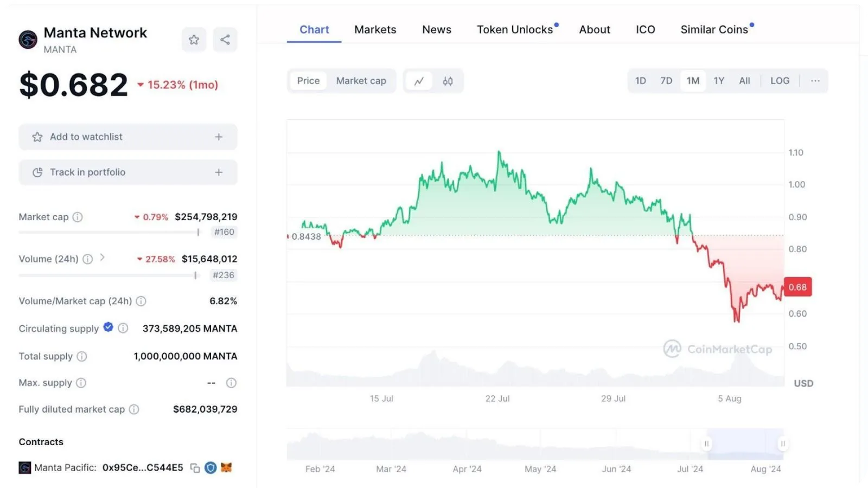This screenshot has height=488, width=868.
Task: Select the 1M time range
Action: 693,81
